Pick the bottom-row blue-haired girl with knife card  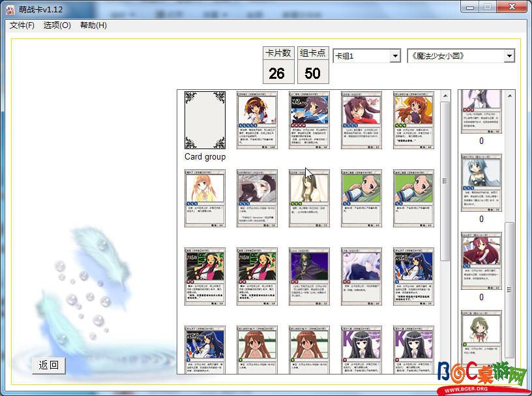pyautogui.click(x=205, y=350)
